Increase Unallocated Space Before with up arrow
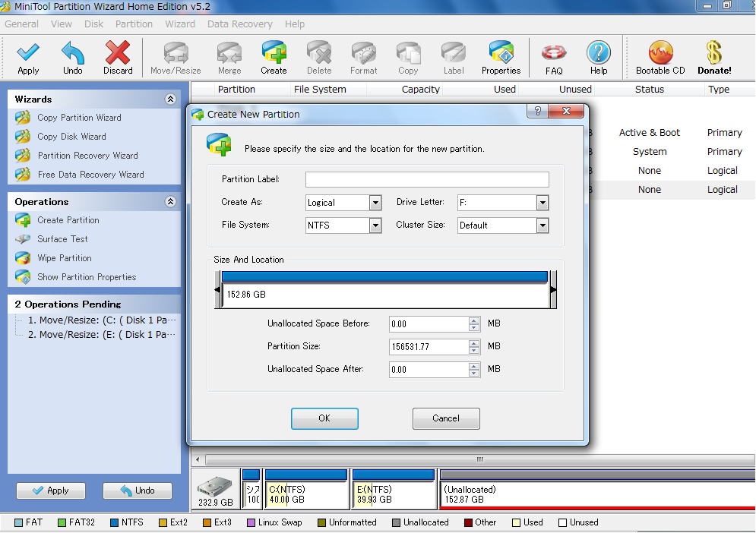This screenshot has width=756, height=533. [x=474, y=320]
